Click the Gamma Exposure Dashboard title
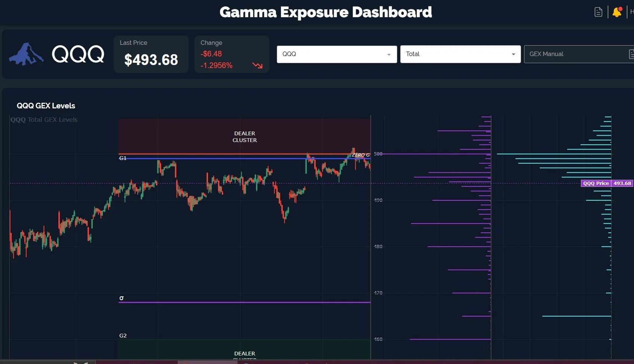This screenshot has height=364, width=634. [326, 12]
